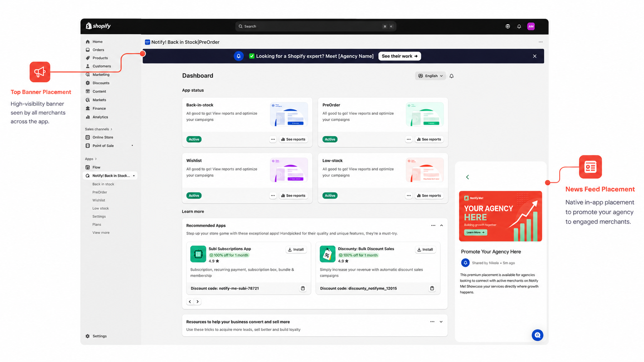The width and height of the screenshot is (644, 362).
Task: Open the Low-stock card three-dot menu
Action: tap(409, 195)
